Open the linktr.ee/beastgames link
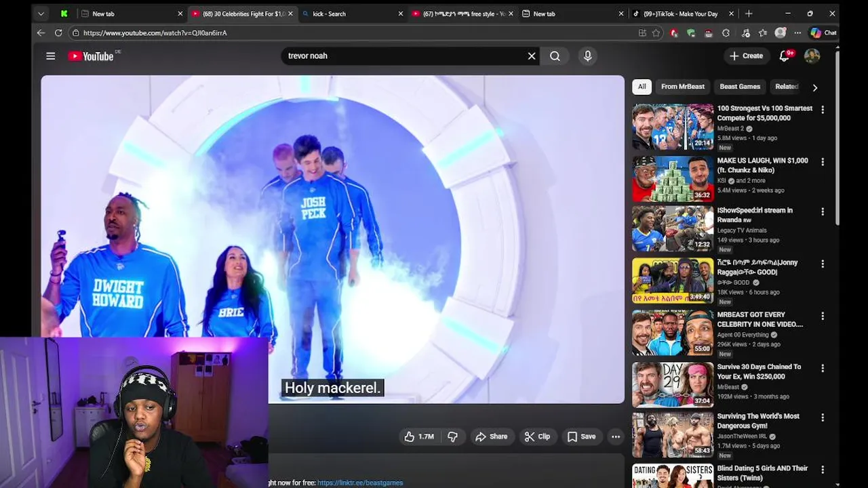This screenshot has height=488, width=868. click(360, 483)
